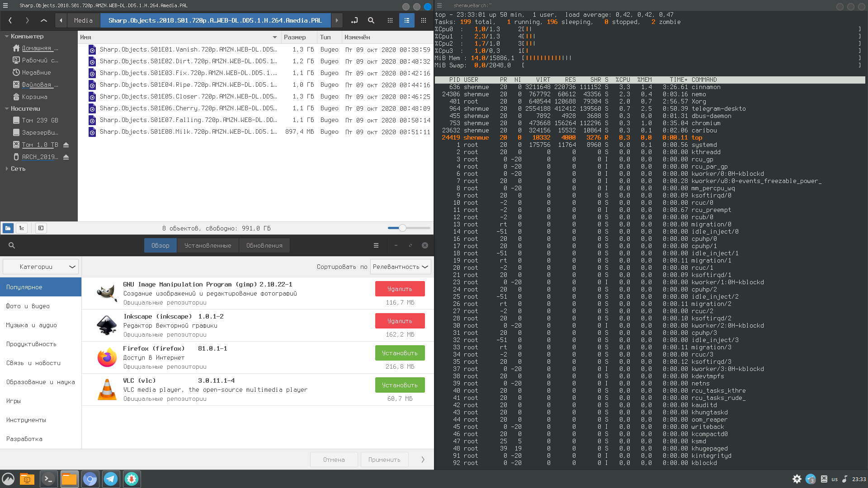Open search in Nemo file manager
The height and width of the screenshot is (488, 868).
[371, 20]
